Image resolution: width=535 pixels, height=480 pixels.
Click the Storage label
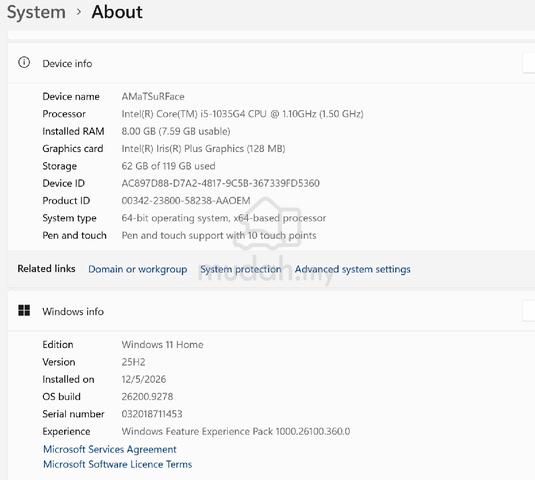point(59,166)
